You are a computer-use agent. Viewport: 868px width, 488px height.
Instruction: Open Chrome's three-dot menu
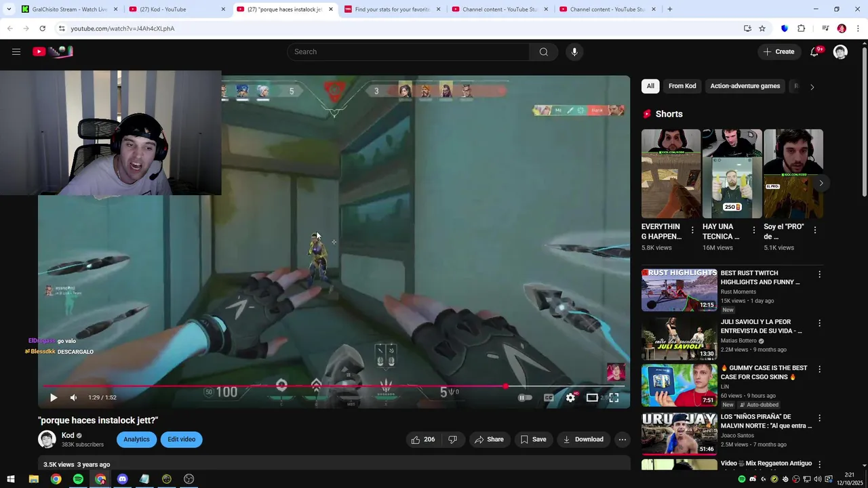coord(859,28)
